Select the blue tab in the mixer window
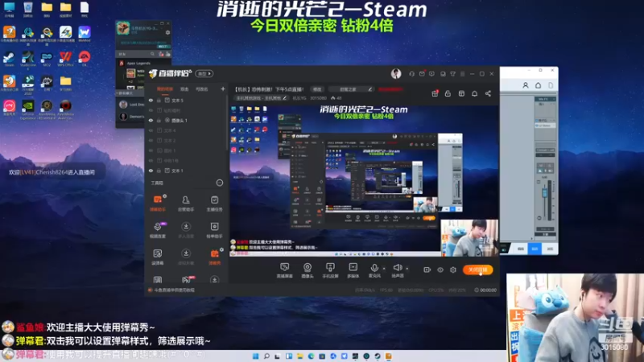Screen dimensions: 644x362 pos(535,249)
